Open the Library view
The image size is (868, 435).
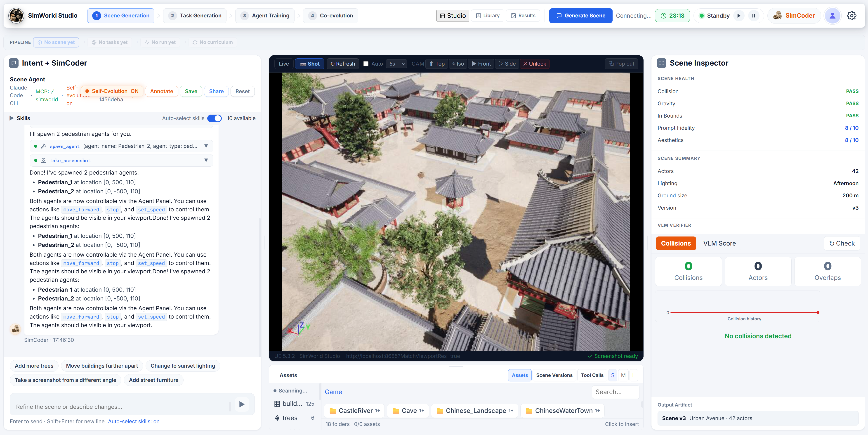click(x=488, y=16)
